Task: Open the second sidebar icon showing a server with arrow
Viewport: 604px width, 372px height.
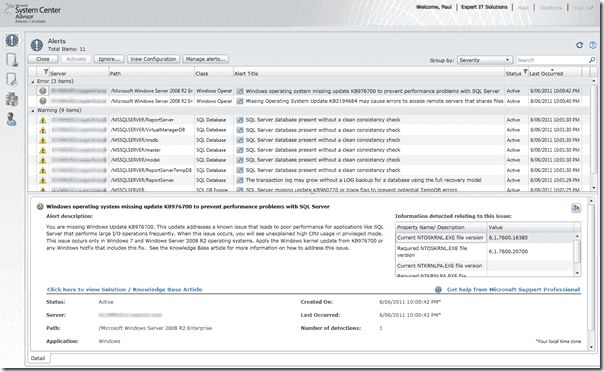Action: (12, 60)
